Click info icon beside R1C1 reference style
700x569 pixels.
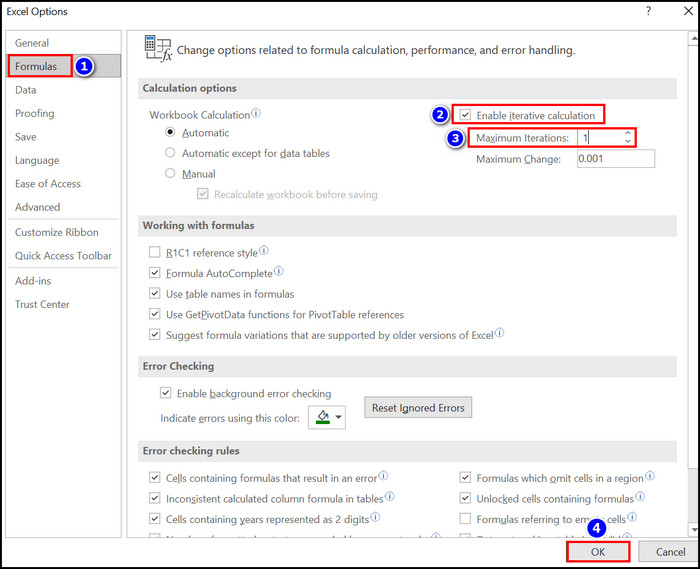click(264, 250)
